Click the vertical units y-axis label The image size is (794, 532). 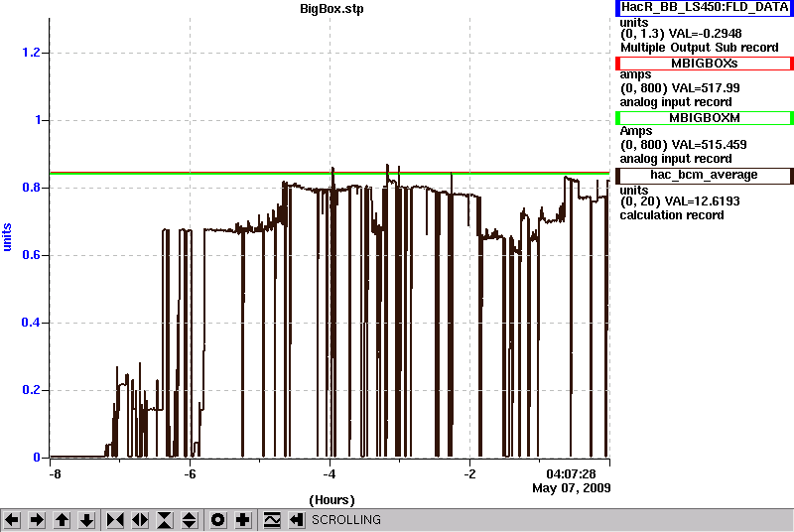click(x=7, y=237)
